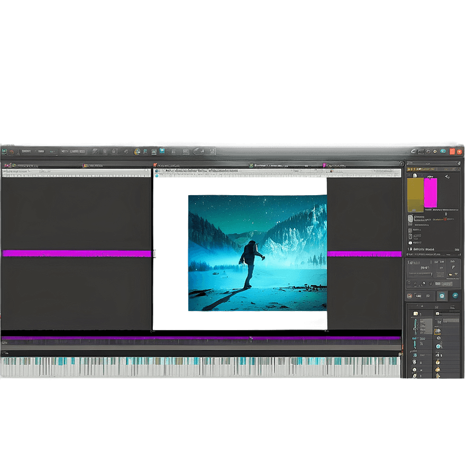Click the teal-striped strip along the bottom
The image size is (476, 476).
point(201,367)
